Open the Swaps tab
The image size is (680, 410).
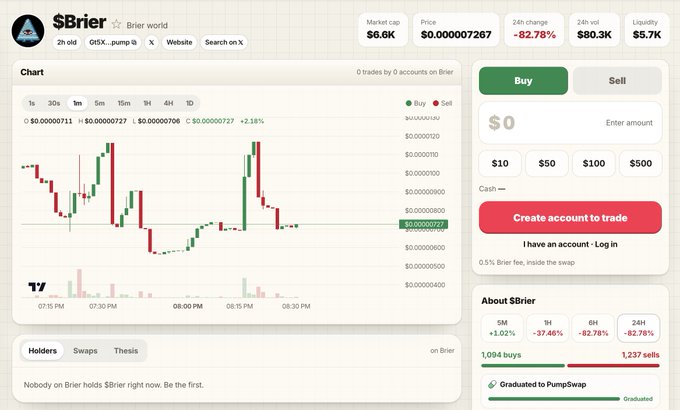point(85,351)
